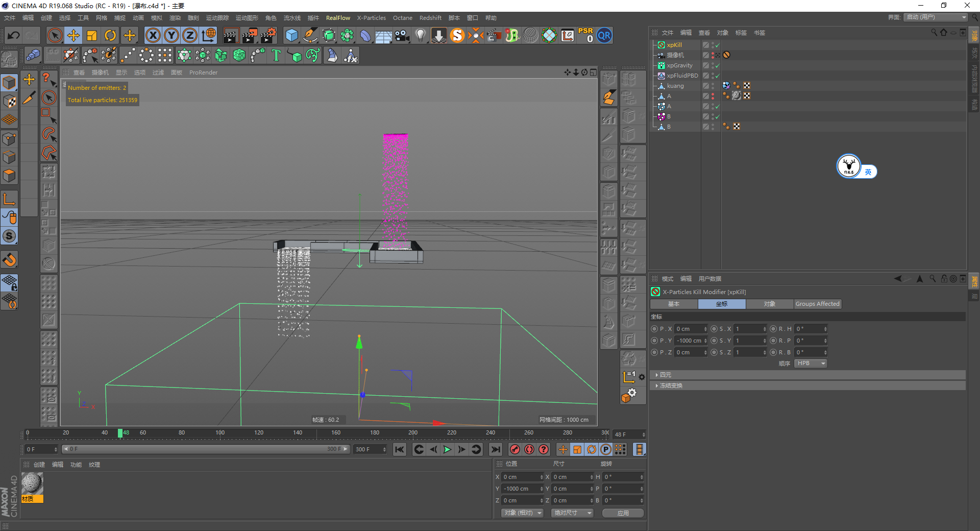Click the blue QR icon
This screenshot has width=980, height=531.
pyautogui.click(x=604, y=35)
